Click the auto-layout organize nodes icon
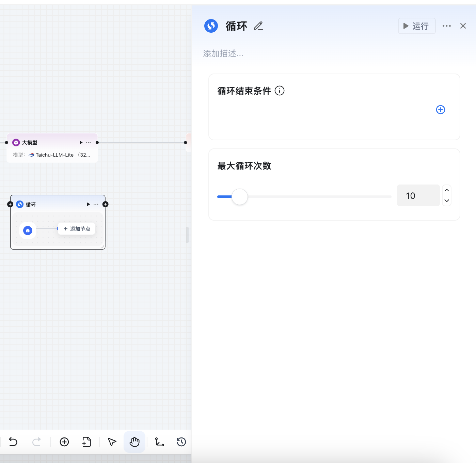This screenshot has width=476, height=463. 159,442
